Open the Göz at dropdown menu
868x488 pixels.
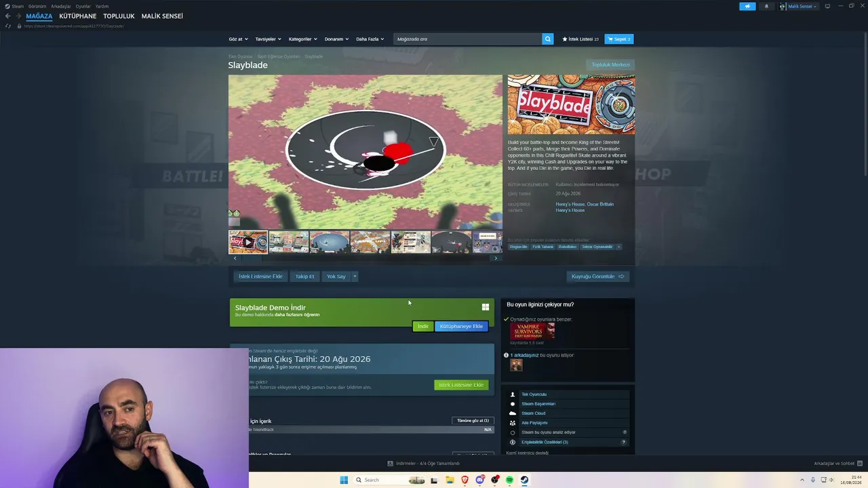238,39
